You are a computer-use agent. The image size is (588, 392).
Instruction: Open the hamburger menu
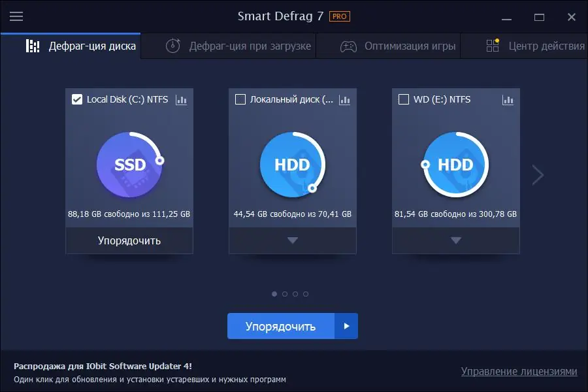16,16
